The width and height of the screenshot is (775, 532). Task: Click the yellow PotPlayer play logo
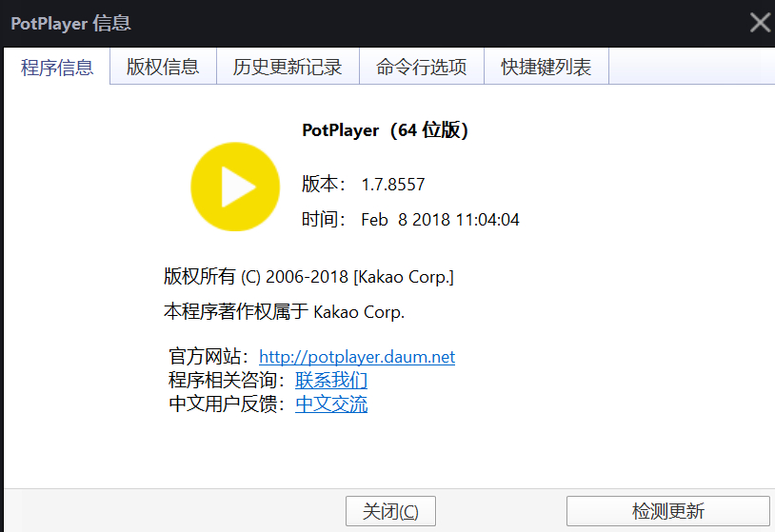[x=235, y=187]
